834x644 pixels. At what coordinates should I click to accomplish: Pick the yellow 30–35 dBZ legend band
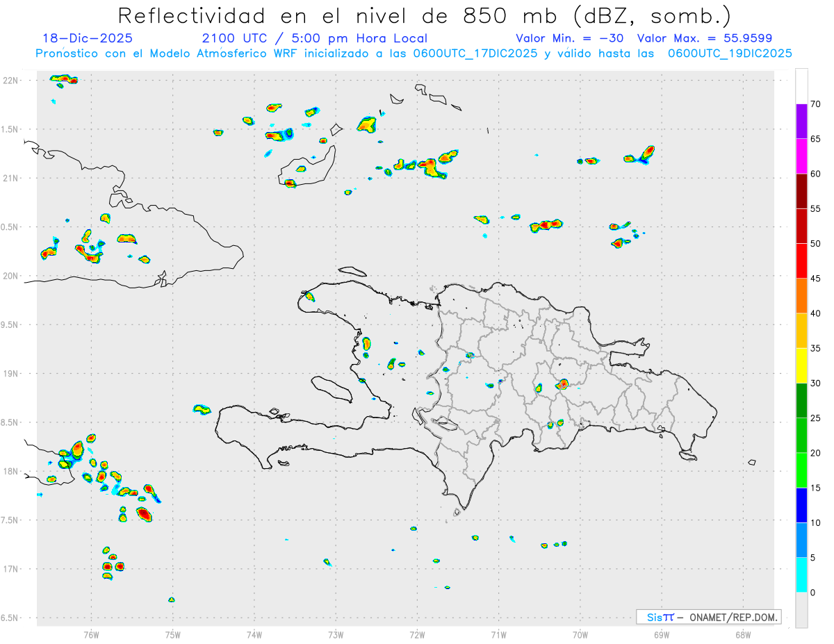(x=801, y=365)
